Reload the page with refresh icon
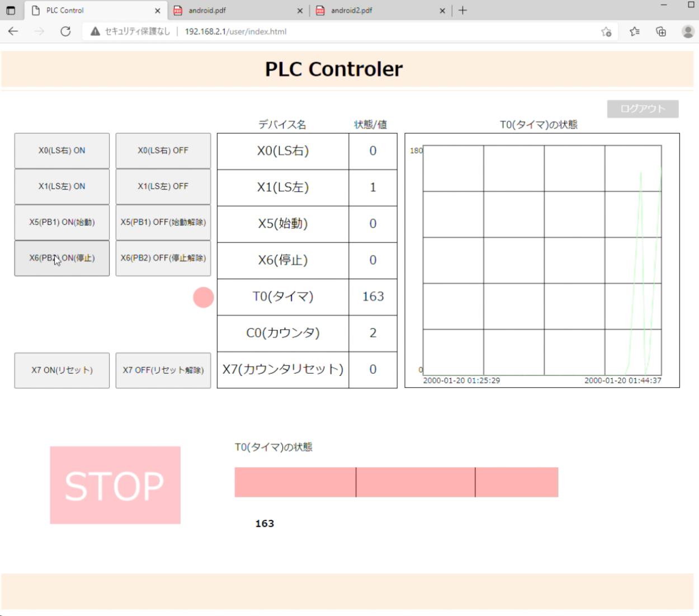This screenshot has height=616, width=699. [65, 31]
